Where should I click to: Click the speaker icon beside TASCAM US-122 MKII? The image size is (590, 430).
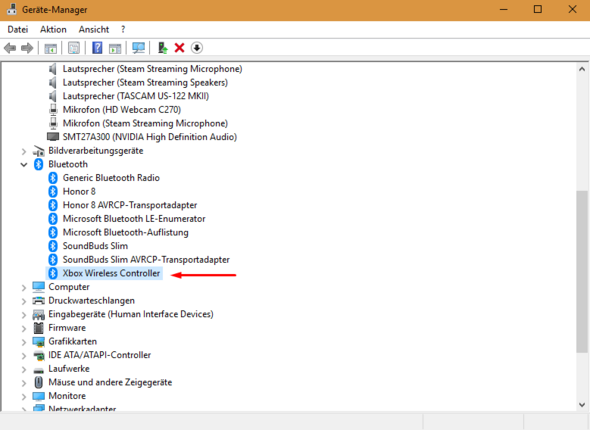[x=53, y=96]
